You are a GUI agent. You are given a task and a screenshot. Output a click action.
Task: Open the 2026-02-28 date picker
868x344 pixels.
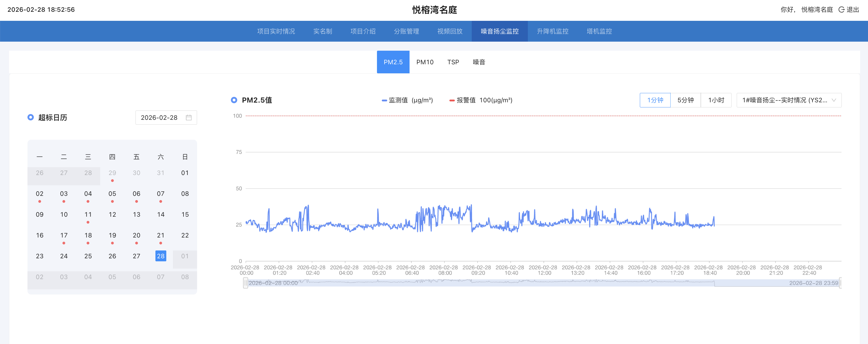159,118
